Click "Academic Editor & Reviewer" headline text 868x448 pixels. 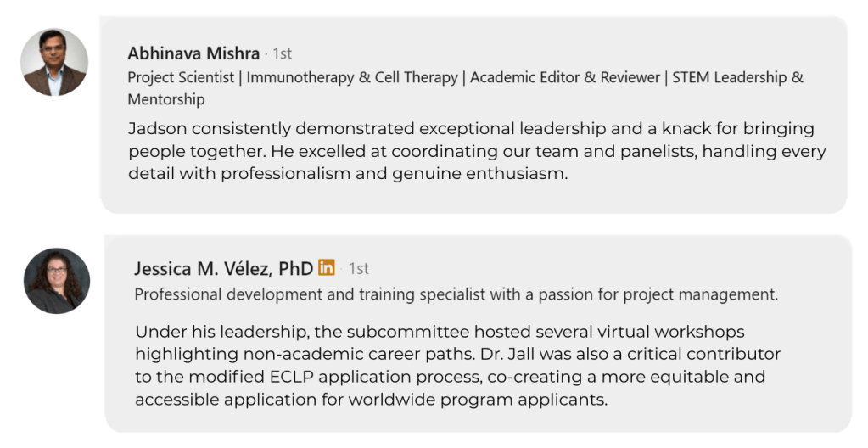[x=565, y=77]
